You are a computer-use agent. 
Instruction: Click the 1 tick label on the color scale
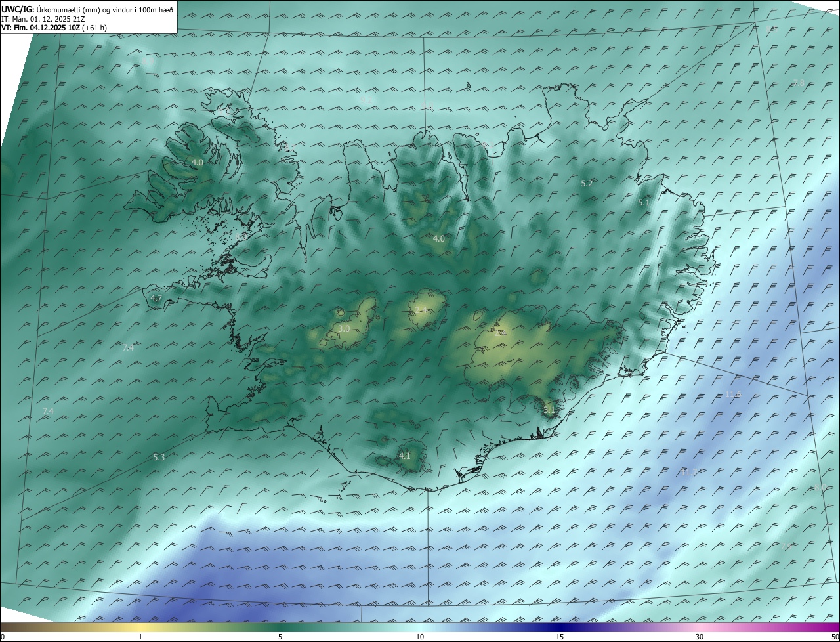pyautogui.click(x=140, y=637)
